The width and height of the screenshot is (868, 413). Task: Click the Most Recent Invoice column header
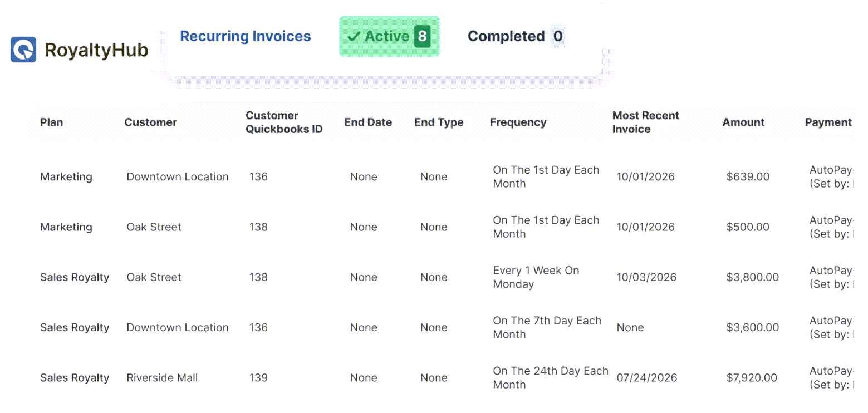tap(646, 122)
